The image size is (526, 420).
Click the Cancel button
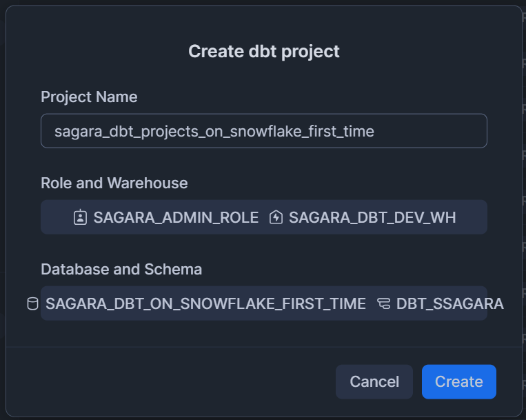click(x=374, y=382)
